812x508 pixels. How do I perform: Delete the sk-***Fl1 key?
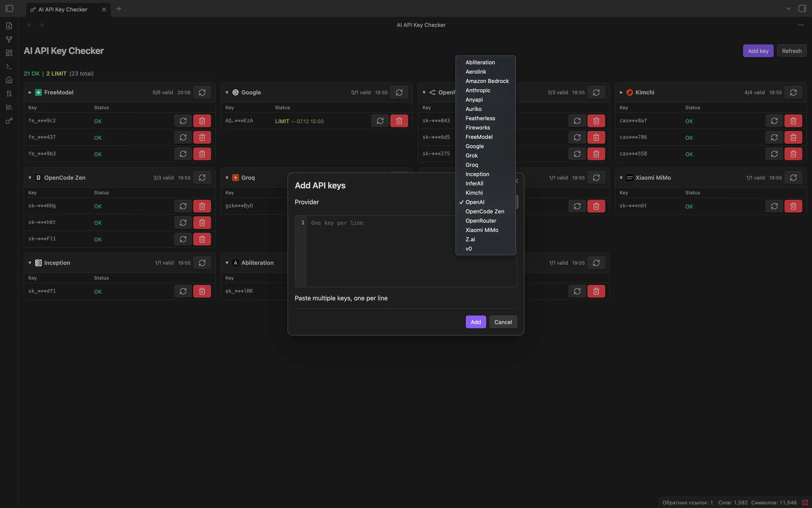pos(202,239)
